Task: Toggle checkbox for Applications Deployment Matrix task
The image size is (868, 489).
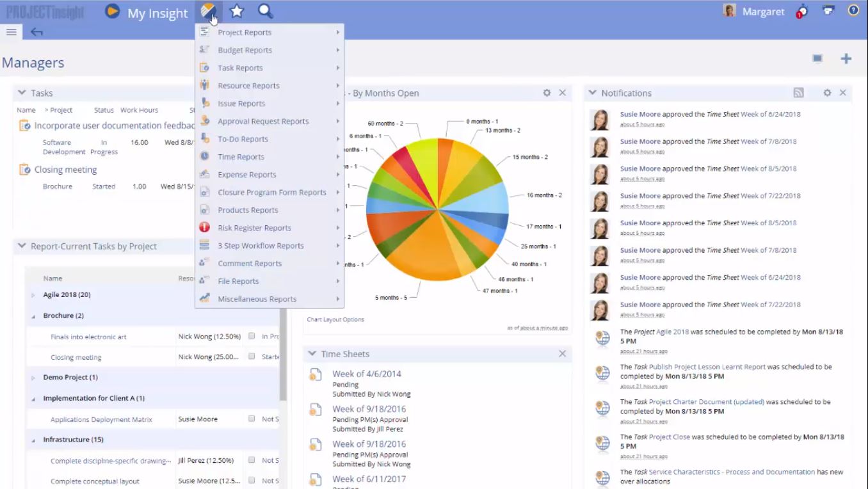Action: click(252, 419)
